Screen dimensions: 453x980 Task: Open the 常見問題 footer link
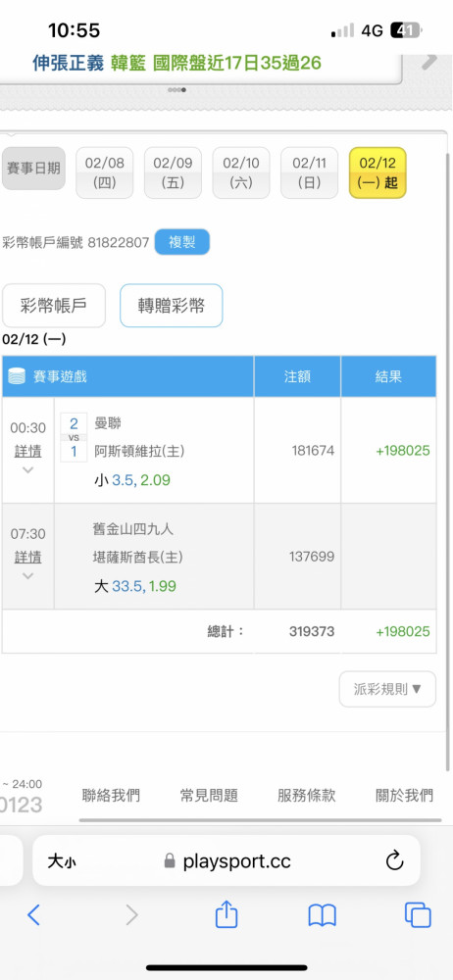point(209,796)
